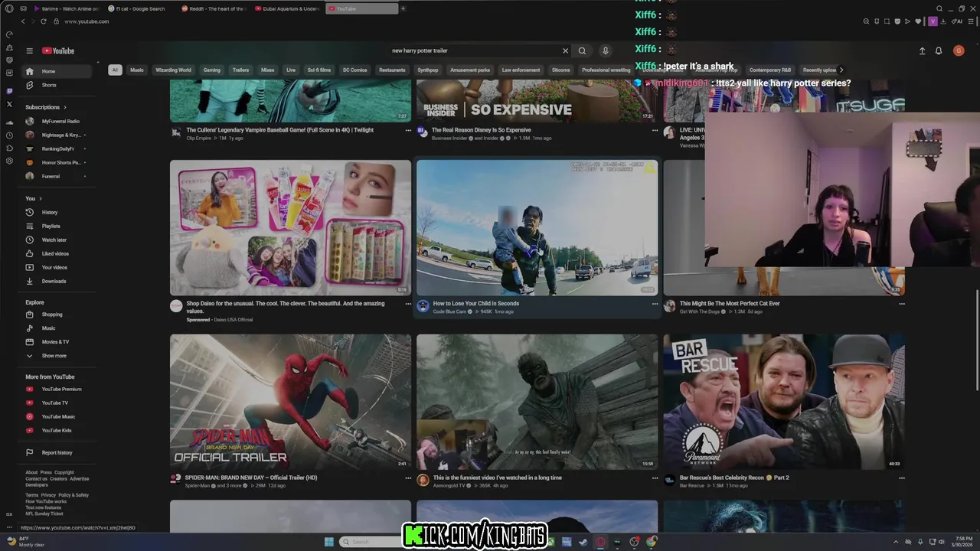Click the magnifier search button
The width and height of the screenshot is (980, 551).
[582, 51]
